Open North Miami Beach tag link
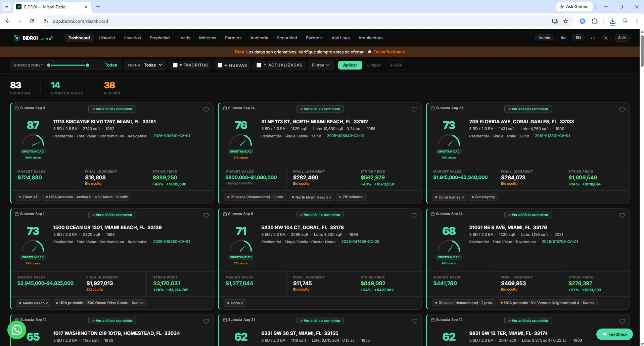 coord(311,197)
